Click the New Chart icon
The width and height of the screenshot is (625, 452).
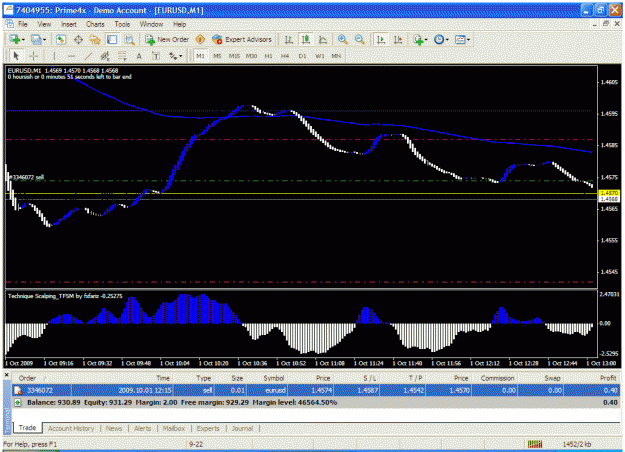click(15, 39)
